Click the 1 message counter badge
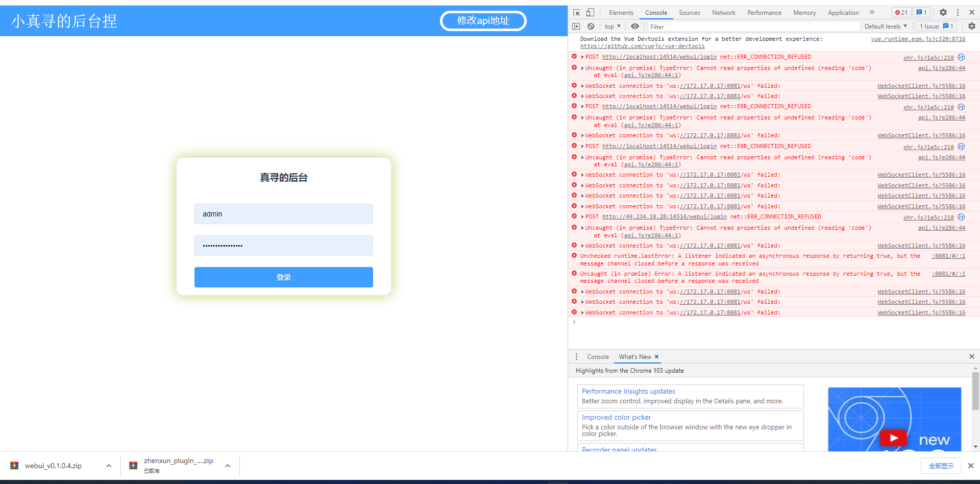This screenshot has height=484, width=980. pyautogui.click(x=922, y=12)
